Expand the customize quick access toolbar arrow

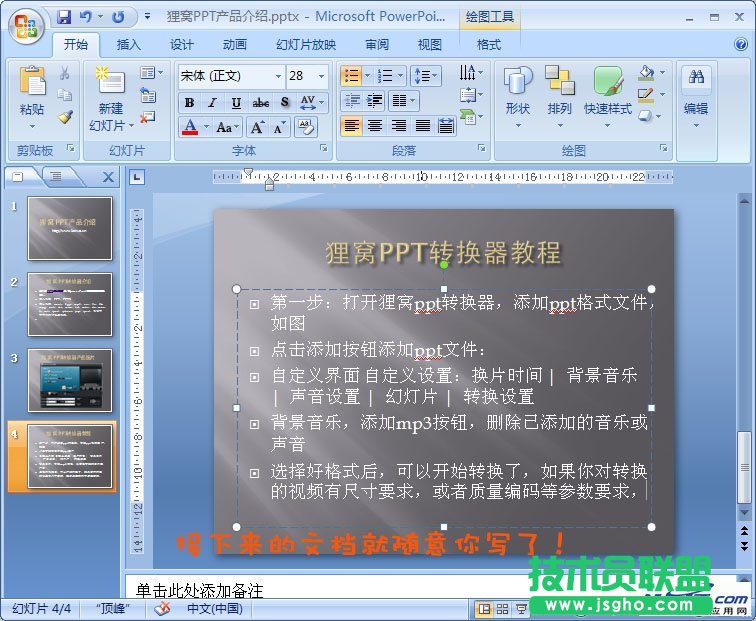pos(148,17)
